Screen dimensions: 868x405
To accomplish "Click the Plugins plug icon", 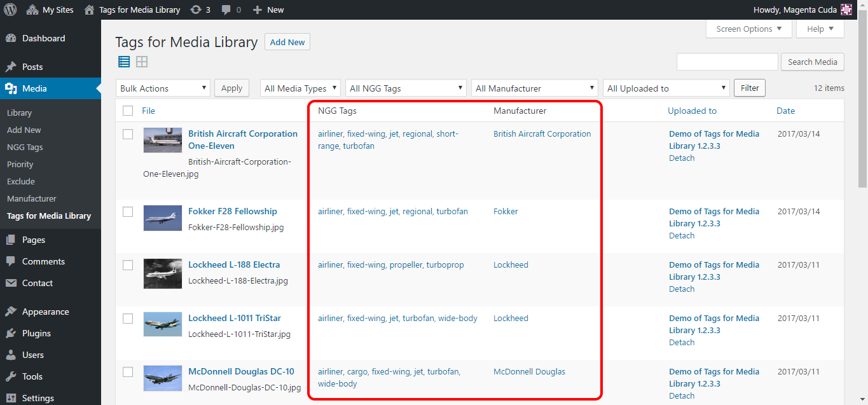I will coord(11,333).
